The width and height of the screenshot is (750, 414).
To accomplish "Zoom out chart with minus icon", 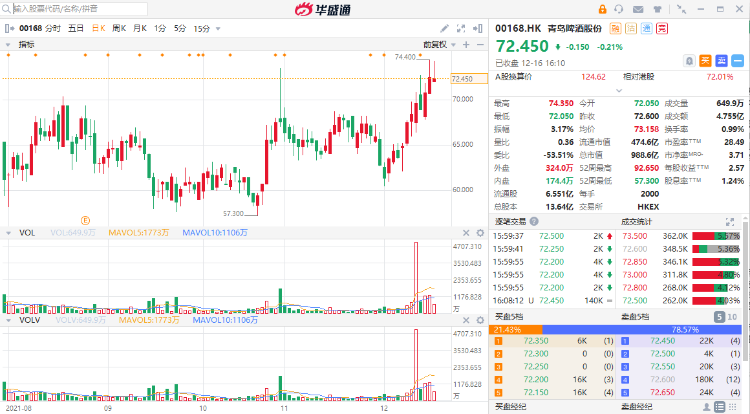I will (480, 44).
